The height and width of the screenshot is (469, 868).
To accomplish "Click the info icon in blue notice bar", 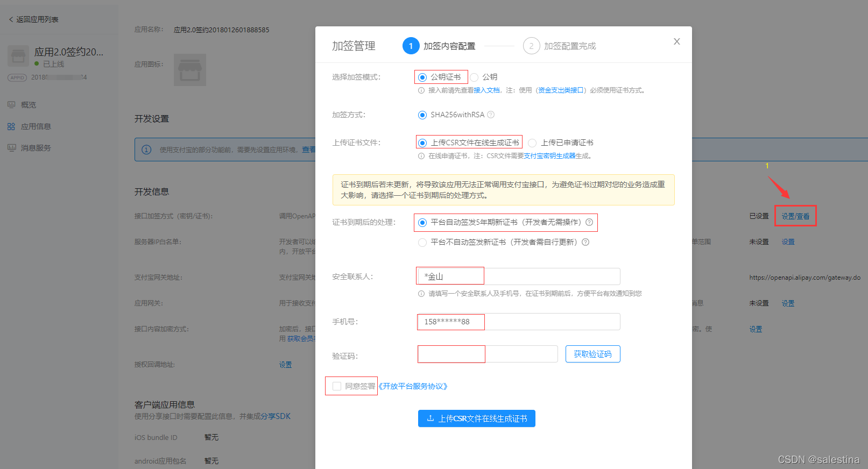I will (x=146, y=150).
